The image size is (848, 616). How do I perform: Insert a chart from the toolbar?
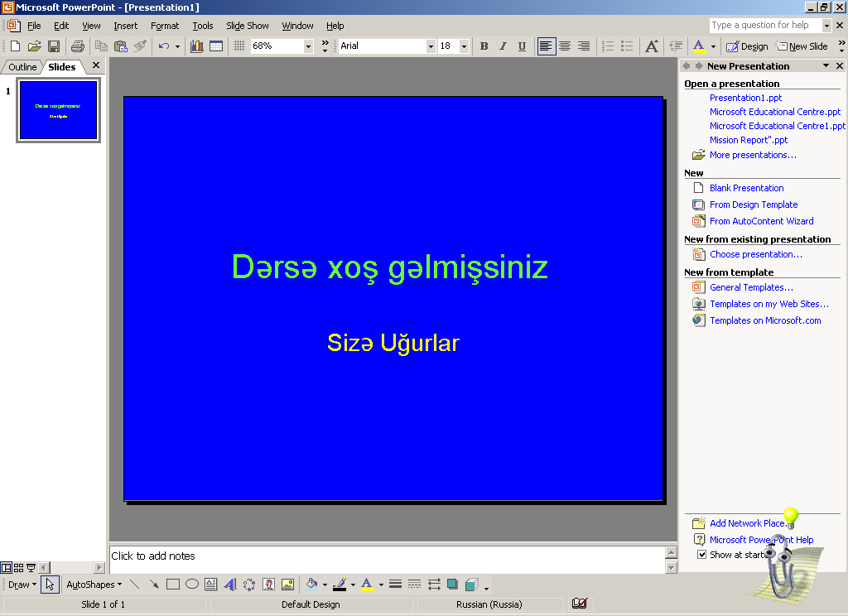[197, 46]
